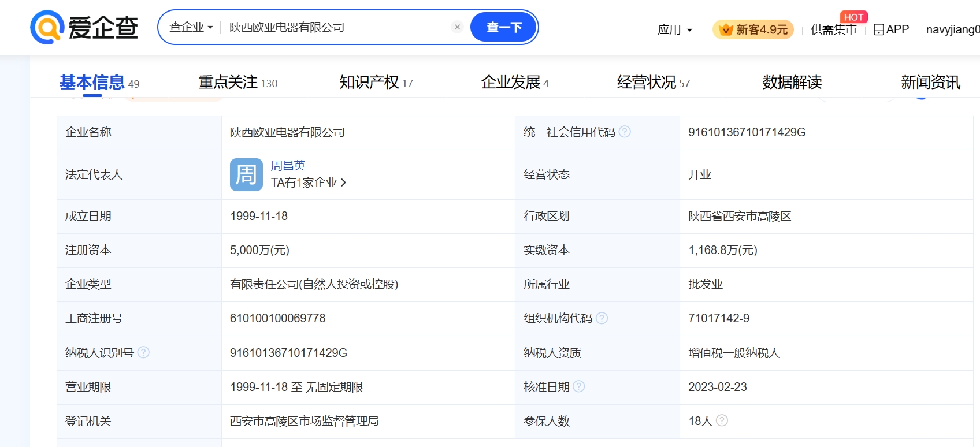This screenshot has height=447, width=980.
Task: Click the 查一下 search button
Action: [x=503, y=27]
